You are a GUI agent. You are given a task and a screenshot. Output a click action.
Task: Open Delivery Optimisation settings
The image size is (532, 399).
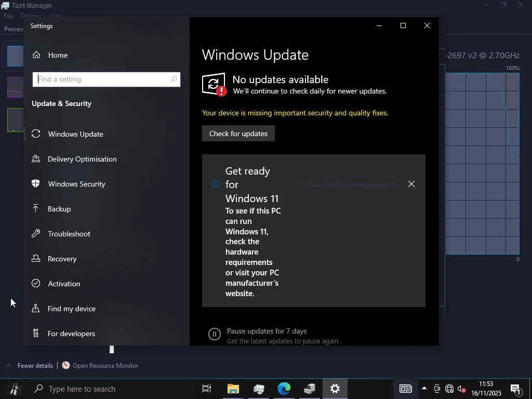74,159
